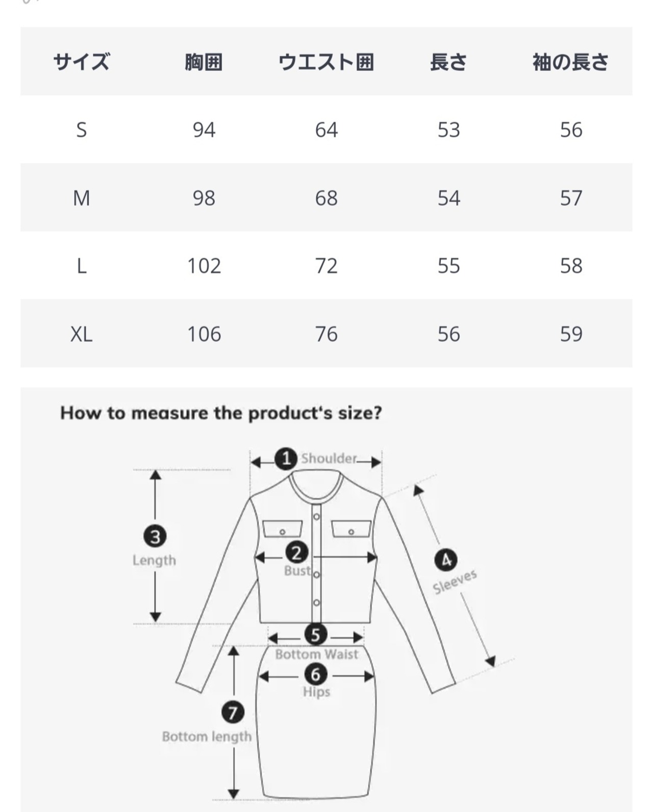Choose the M size row label
The width and height of the screenshot is (653, 812).
click(82, 198)
